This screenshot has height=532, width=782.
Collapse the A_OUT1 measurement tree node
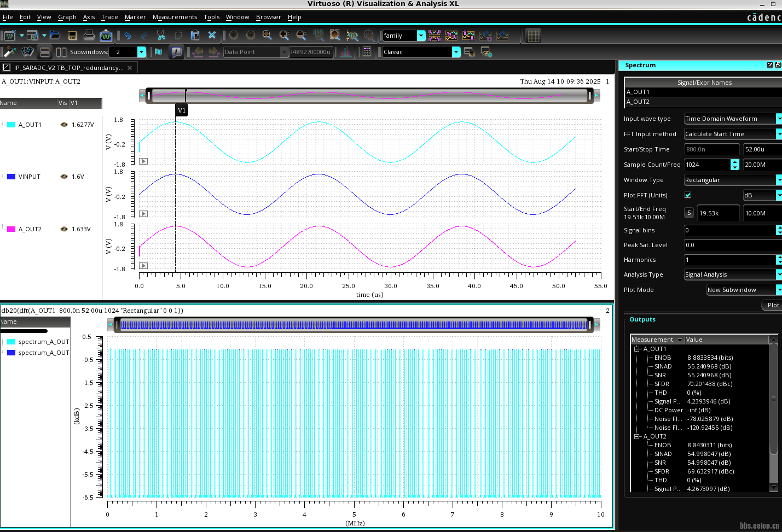click(636, 349)
